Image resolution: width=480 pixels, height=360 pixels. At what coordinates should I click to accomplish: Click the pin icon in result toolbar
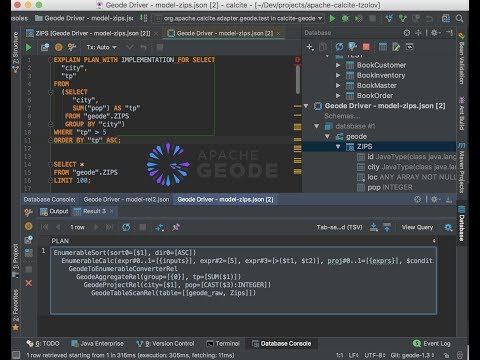[x=176, y=227]
